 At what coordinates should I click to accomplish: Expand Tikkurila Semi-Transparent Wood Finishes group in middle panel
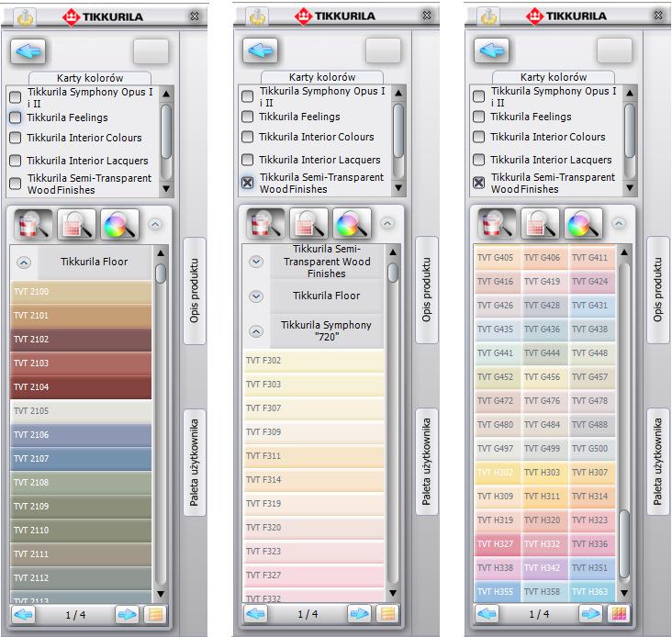click(256, 262)
